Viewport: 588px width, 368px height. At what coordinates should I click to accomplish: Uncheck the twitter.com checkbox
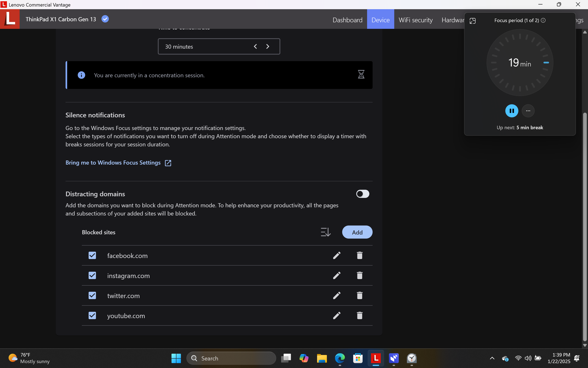pos(92,295)
